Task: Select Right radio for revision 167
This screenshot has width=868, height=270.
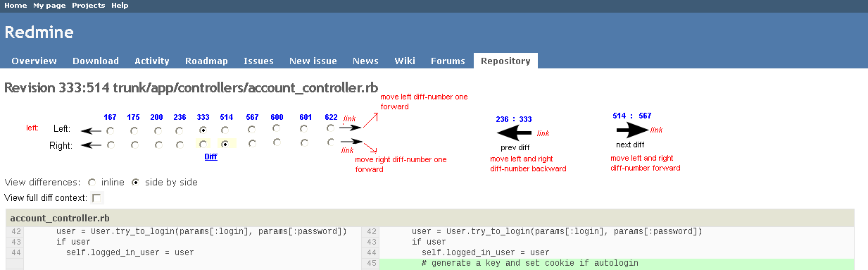Action: coord(111,145)
